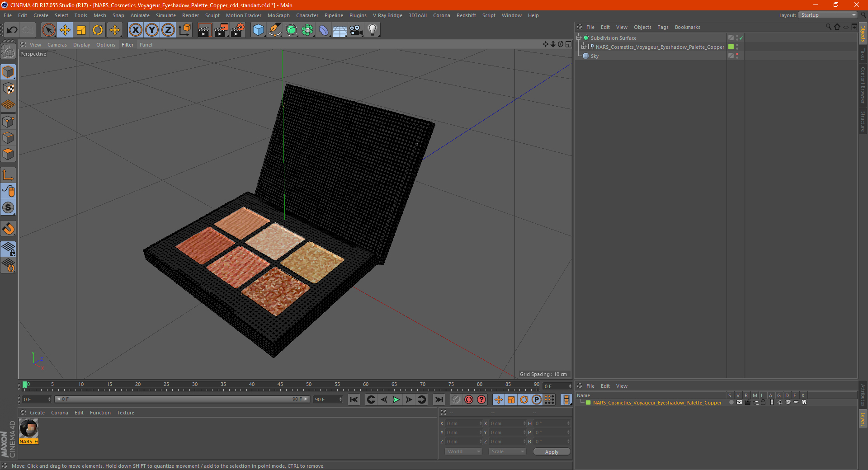
Task: Toggle NARS layer visibility eye in Layers
Action: tap(739, 402)
